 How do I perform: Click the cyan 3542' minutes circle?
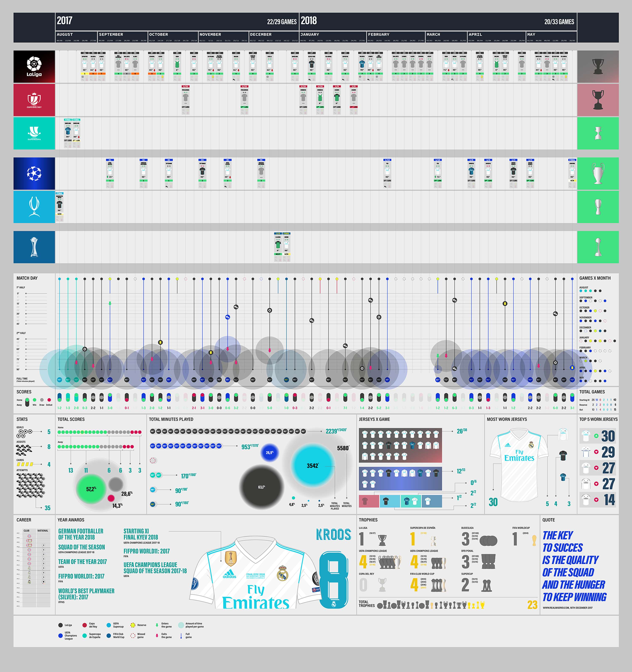pyautogui.click(x=313, y=466)
